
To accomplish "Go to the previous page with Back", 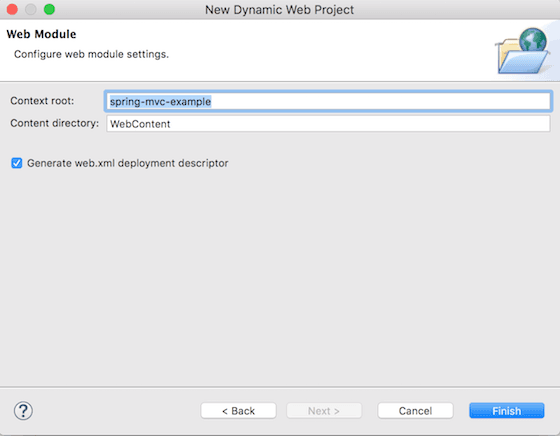I will click(238, 411).
